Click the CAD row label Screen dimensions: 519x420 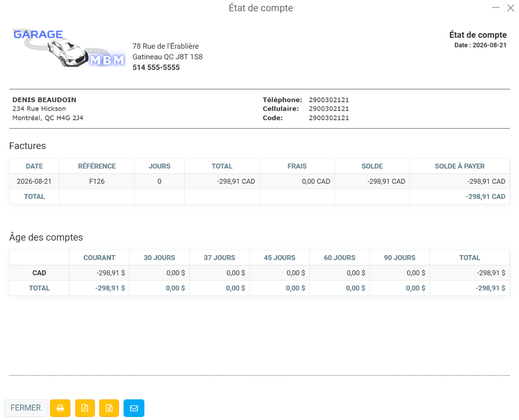39,273
